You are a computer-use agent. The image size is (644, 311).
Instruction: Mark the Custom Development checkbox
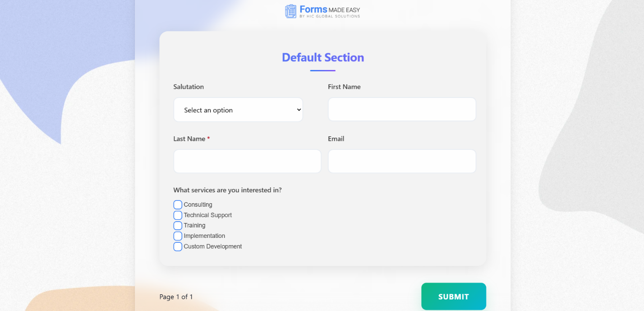pos(178,246)
